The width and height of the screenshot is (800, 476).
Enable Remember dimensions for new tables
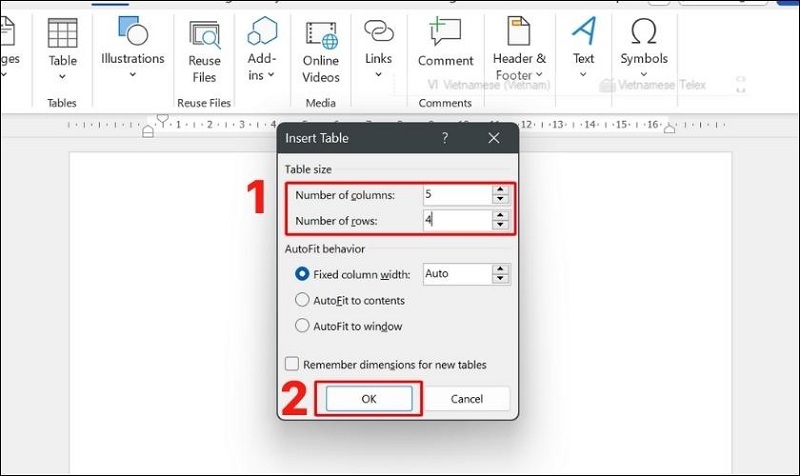(x=292, y=365)
